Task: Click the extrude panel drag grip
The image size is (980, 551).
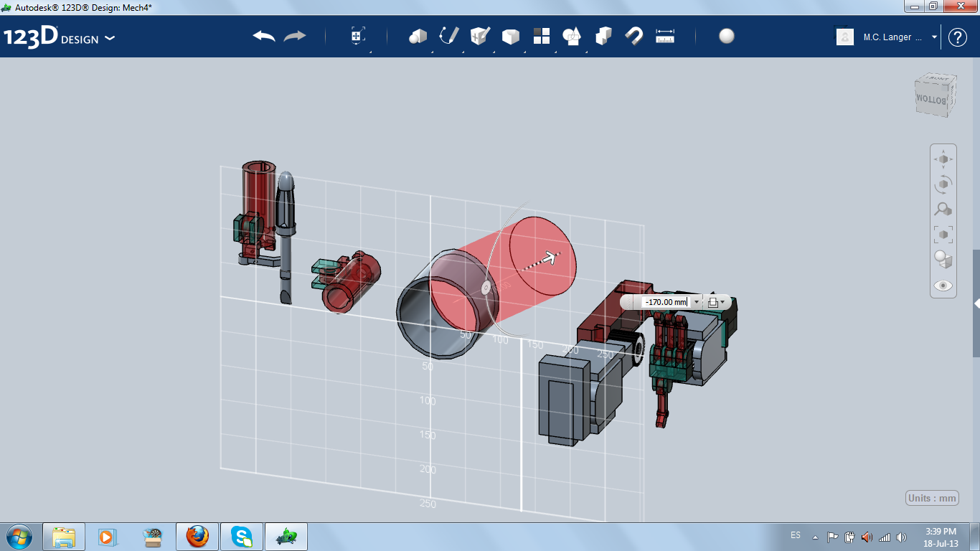Action: click(x=630, y=302)
